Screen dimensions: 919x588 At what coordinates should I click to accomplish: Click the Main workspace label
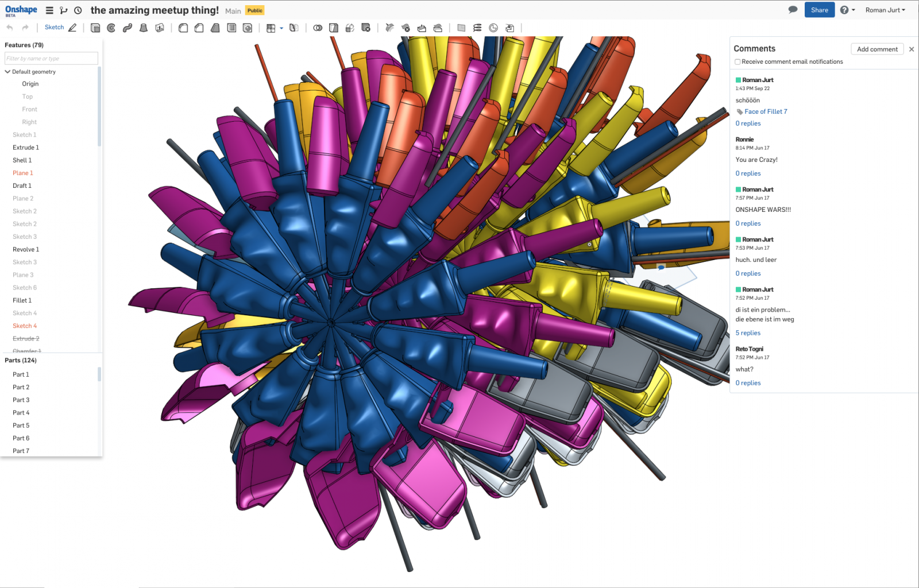click(233, 10)
